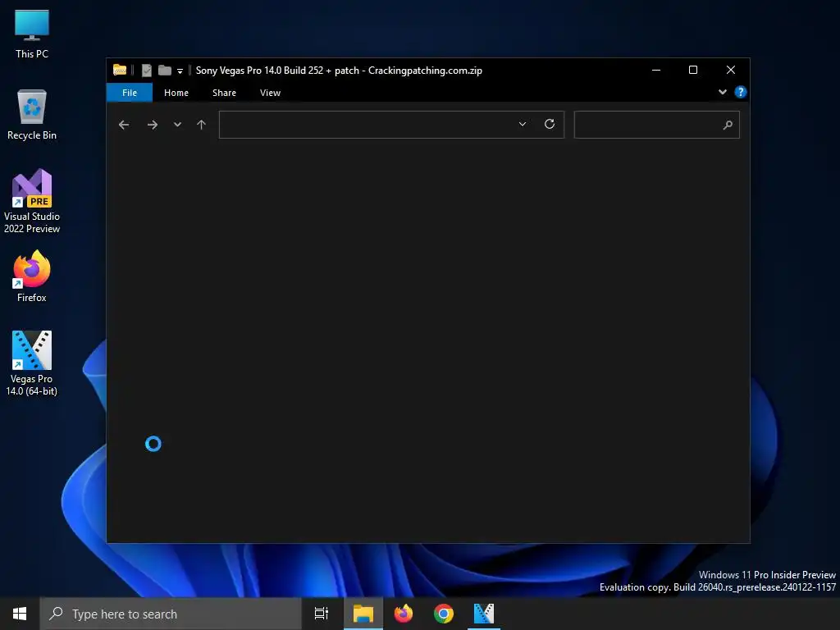Open the Windows Start menu
The width and height of the screenshot is (840, 630).
click(x=20, y=614)
